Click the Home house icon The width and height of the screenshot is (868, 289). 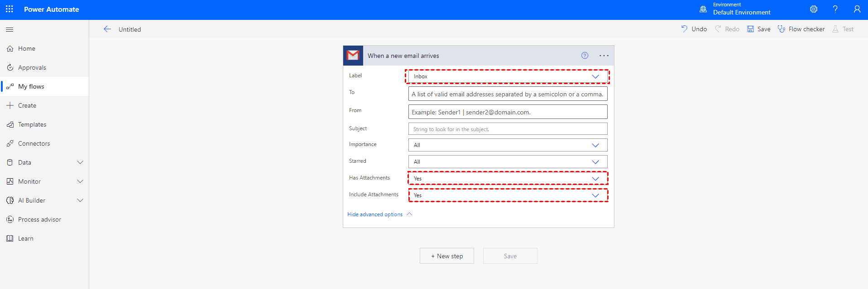(x=10, y=48)
